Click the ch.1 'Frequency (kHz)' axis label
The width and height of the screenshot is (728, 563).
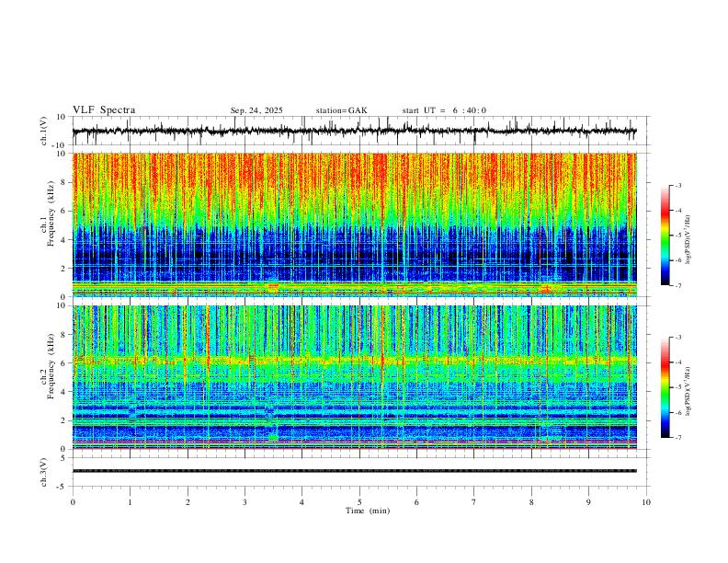[x=51, y=213]
